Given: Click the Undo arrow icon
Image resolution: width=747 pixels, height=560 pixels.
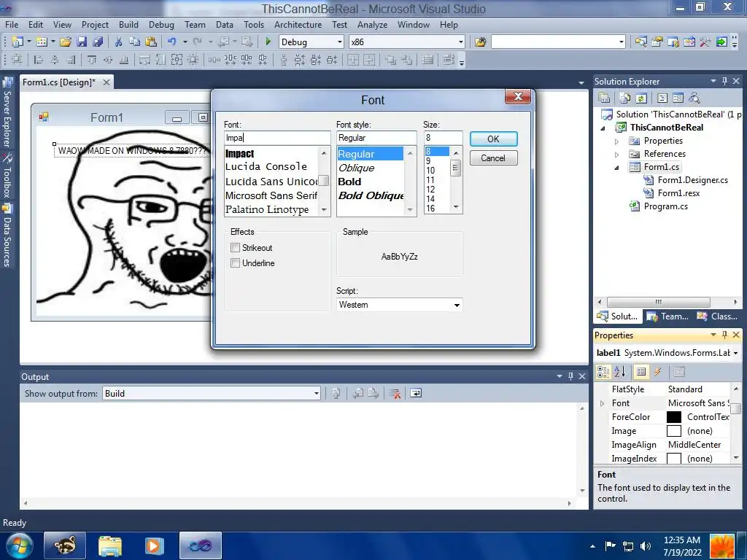Looking at the screenshot, I should point(172,42).
